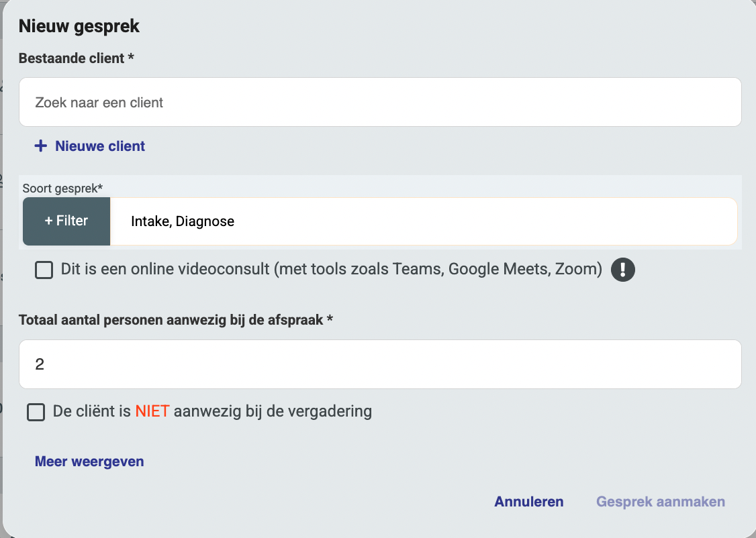Open the Soort gesprek field showing Intake, Diagnose
The width and height of the screenshot is (756, 538).
pos(423,221)
